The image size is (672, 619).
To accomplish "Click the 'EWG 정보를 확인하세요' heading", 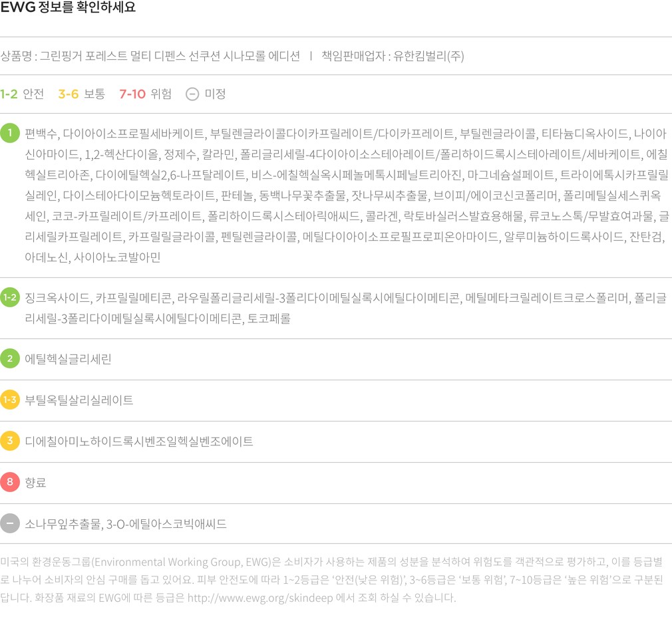I will pyautogui.click(x=68, y=8).
